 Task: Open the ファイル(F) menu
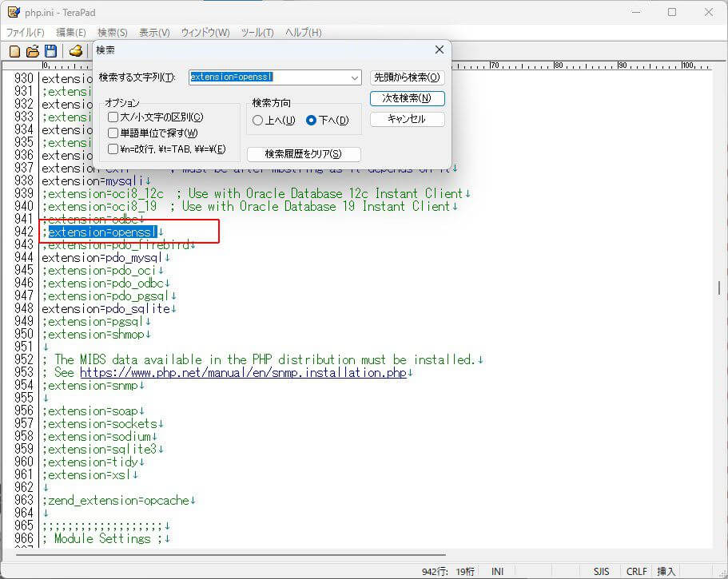[x=26, y=33]
